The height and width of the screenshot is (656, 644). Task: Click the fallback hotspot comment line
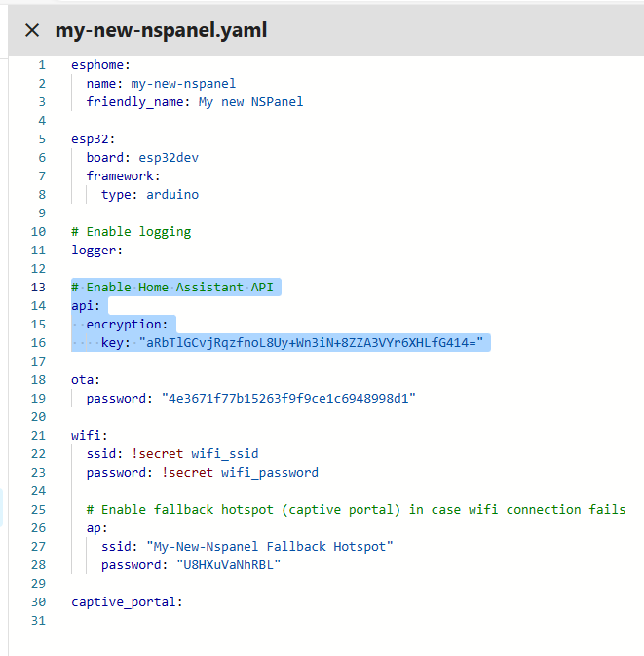(x=356, y=510)
